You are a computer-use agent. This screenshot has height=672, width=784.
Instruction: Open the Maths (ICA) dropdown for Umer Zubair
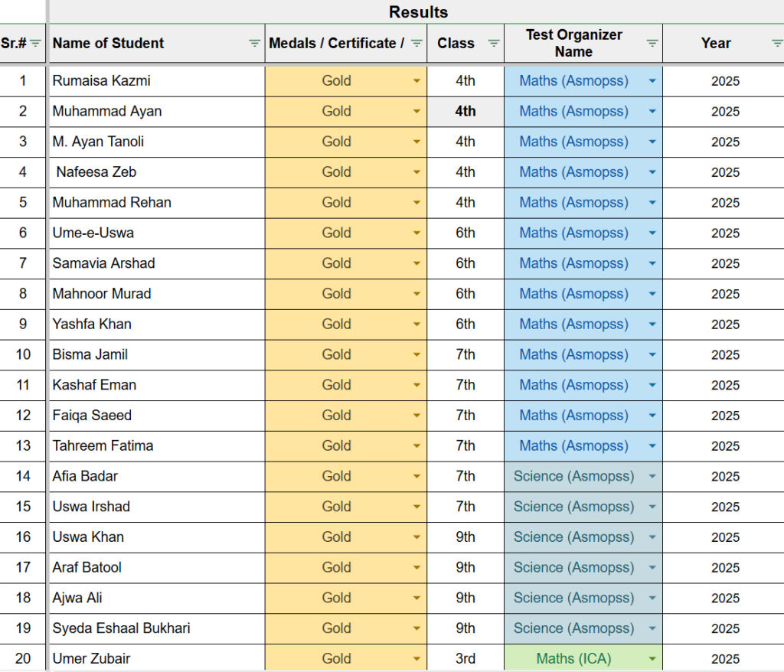click(x=650, y=658)
